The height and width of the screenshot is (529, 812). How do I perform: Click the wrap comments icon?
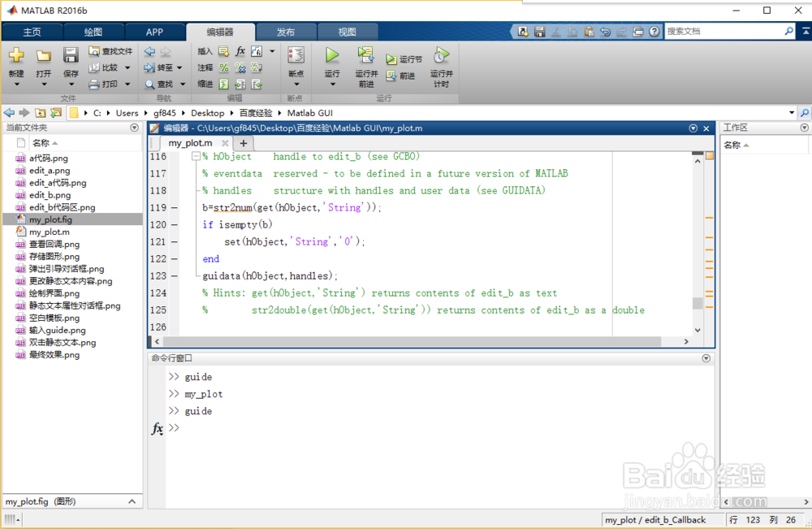click(x=257, y=67)
